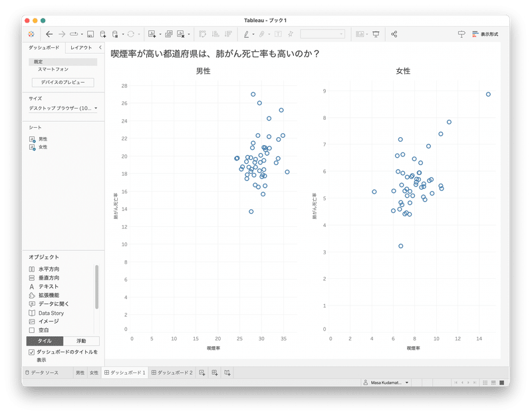
Task: Click the dashboard title 喫煙率が高い都道府県は
Action: (215, 54)
